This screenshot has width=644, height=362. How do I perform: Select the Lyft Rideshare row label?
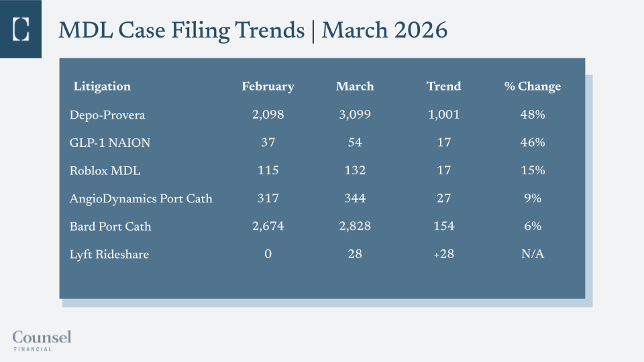[x=109, y=254]
